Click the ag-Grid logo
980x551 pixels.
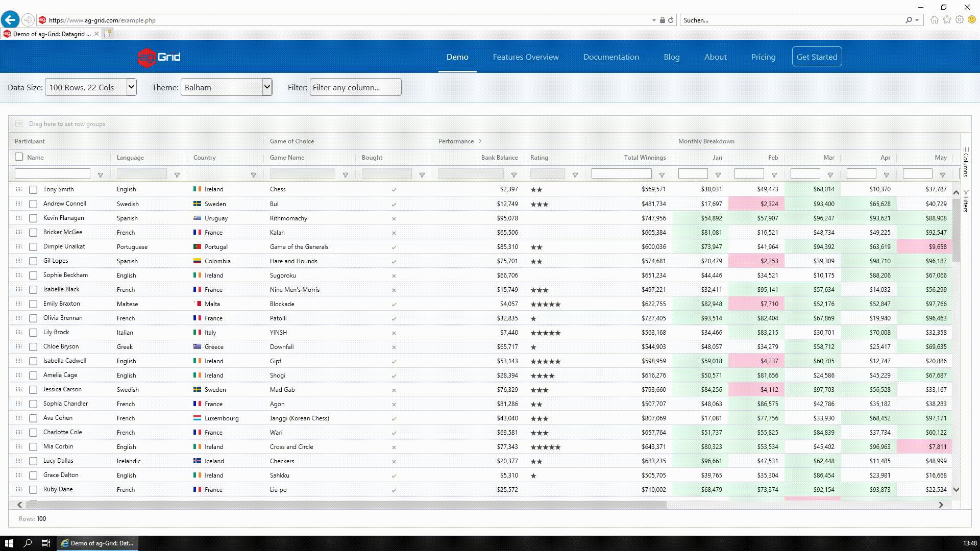coord(159,57)
